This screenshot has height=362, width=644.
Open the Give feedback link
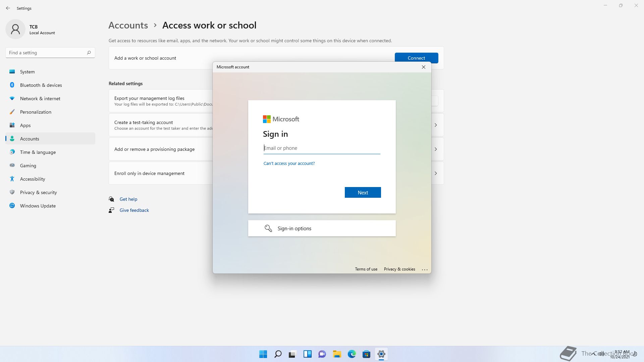coord(134,210)
